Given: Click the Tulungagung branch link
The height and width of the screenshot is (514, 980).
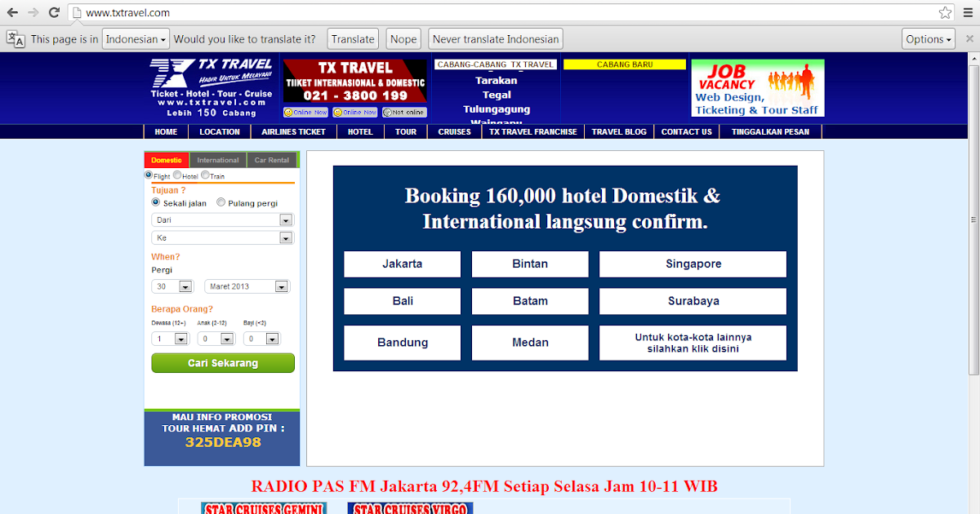Looking at the screenshot, I should (x=497, y=109).
